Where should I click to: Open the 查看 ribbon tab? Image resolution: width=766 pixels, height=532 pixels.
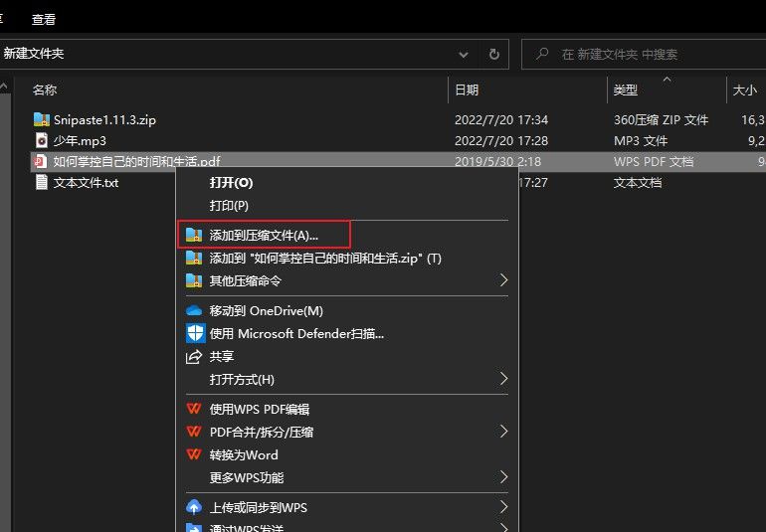[44, 20]
